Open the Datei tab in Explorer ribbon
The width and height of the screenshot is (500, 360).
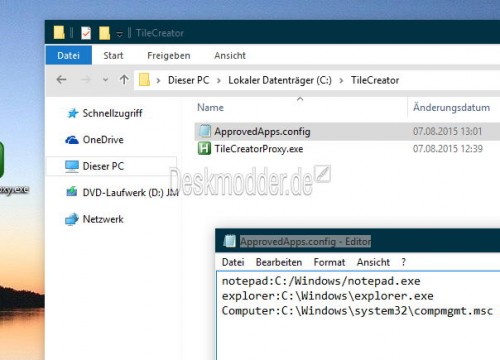(69, 55)
